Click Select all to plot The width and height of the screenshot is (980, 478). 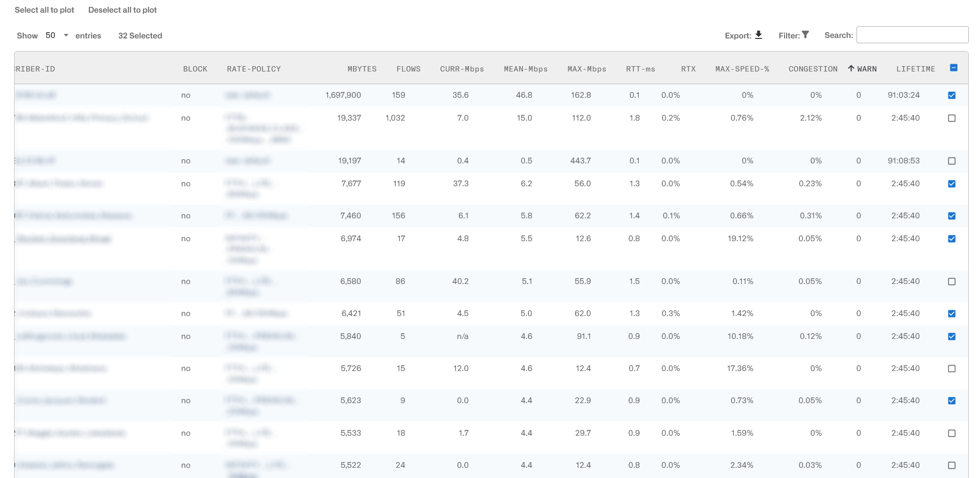[x=44, y=10]
